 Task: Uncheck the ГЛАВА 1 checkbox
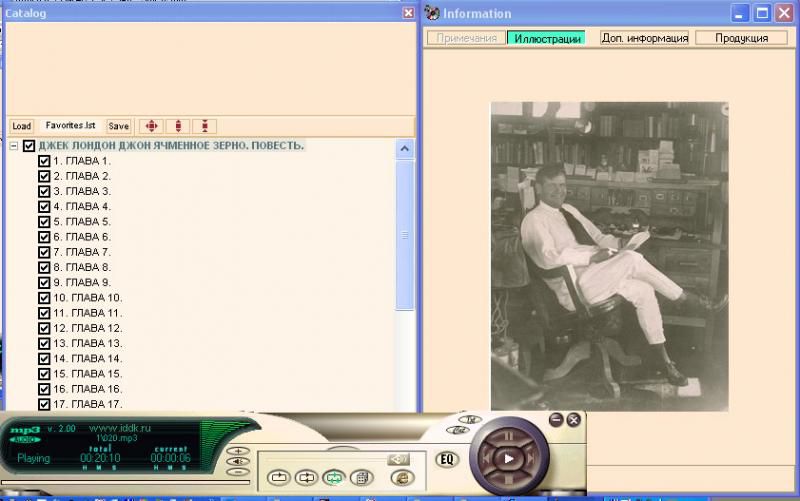coord(44,161)
